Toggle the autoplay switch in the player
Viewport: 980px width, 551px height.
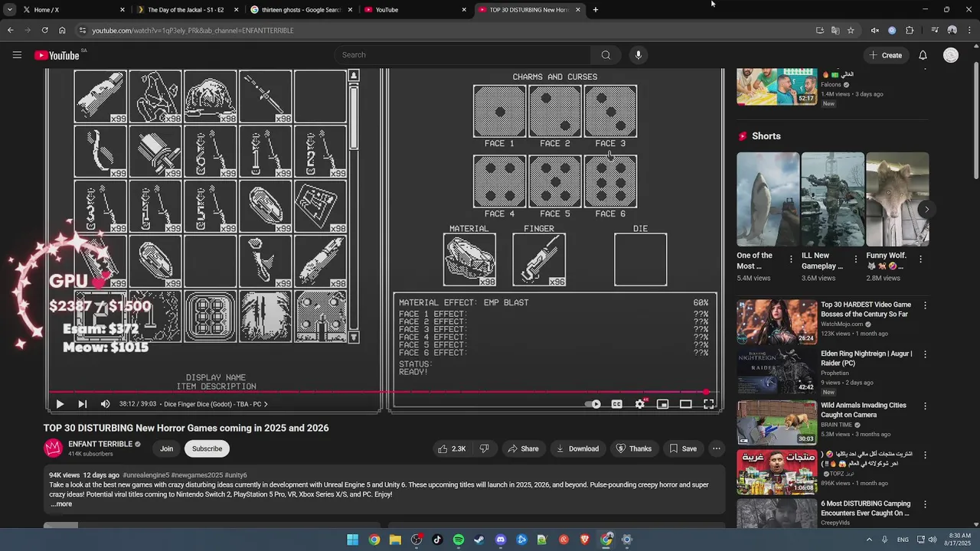point(593,404)
